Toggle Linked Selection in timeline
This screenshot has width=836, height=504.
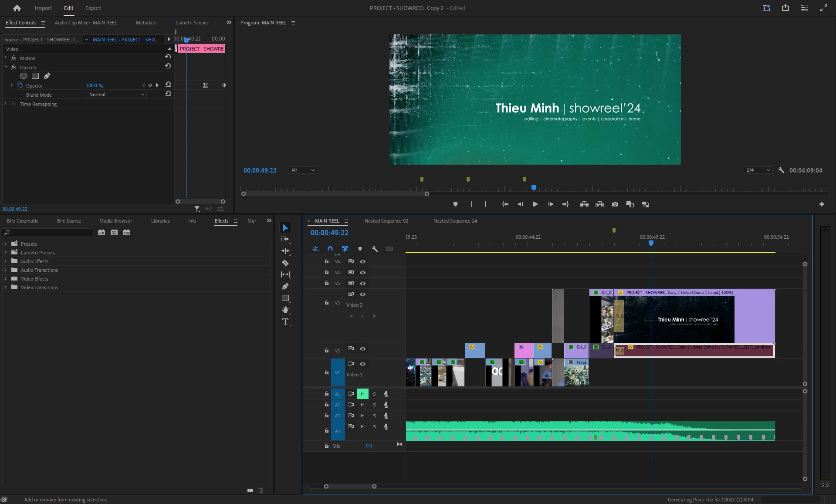(345, 249)
